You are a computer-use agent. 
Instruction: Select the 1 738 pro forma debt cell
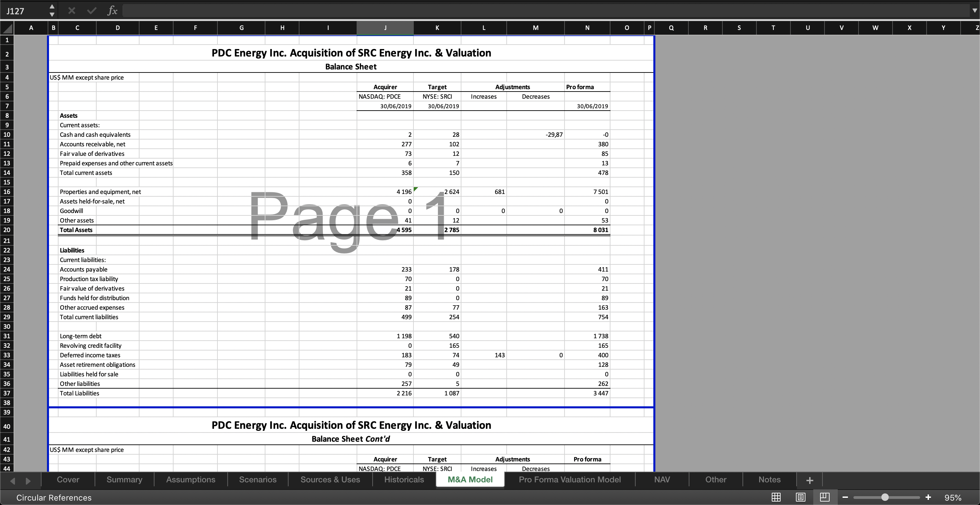pyautogui.click(x=587, y=336)
